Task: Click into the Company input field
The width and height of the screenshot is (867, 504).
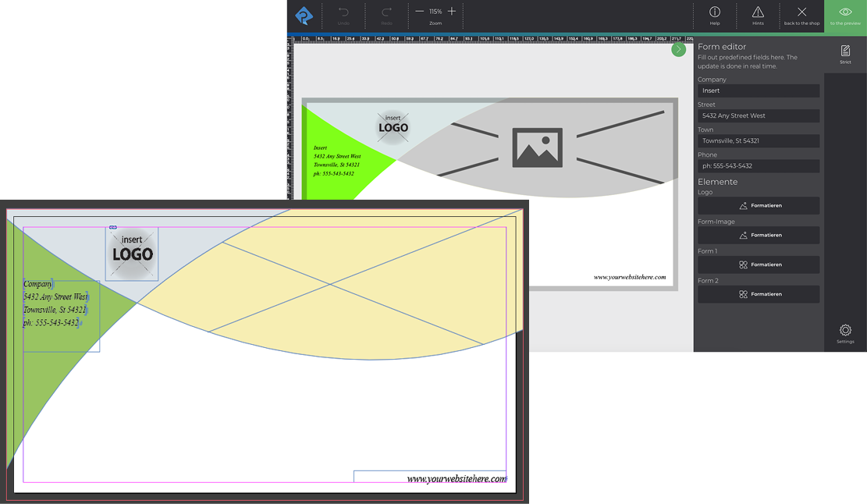Action: (758, 91)
